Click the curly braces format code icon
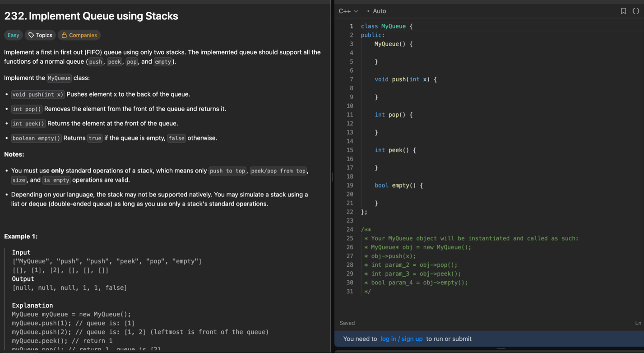The height and width of the screenshot is (353, 644). tap(636, 11)
